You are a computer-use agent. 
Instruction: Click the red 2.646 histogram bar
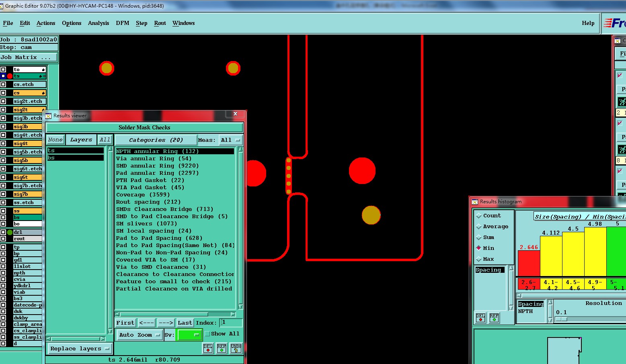tap(529, 263)
